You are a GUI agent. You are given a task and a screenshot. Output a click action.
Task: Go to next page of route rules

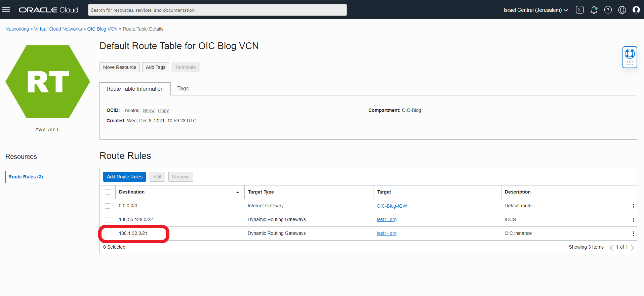pos(632,248)
